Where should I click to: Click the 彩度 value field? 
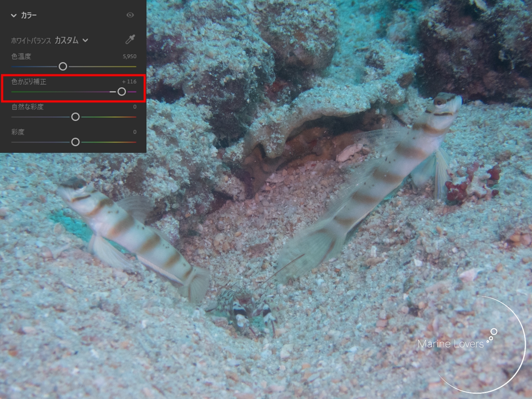(135, 132)
